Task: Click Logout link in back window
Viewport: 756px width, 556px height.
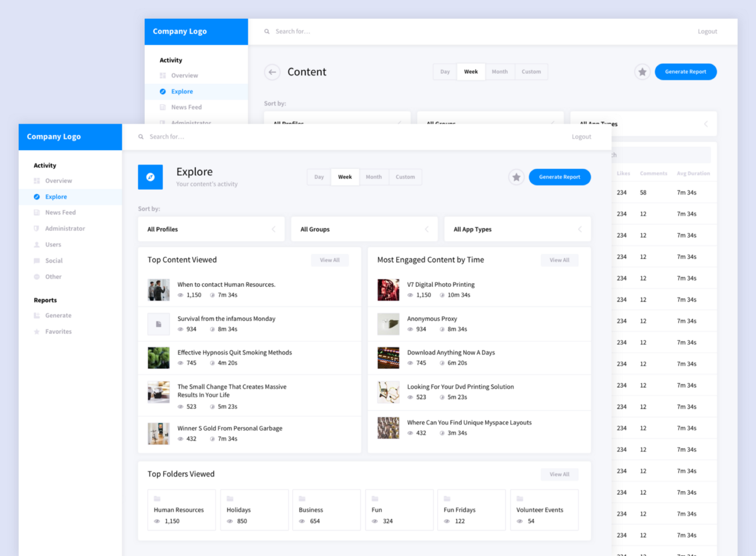Action: (x=707, y=32)
